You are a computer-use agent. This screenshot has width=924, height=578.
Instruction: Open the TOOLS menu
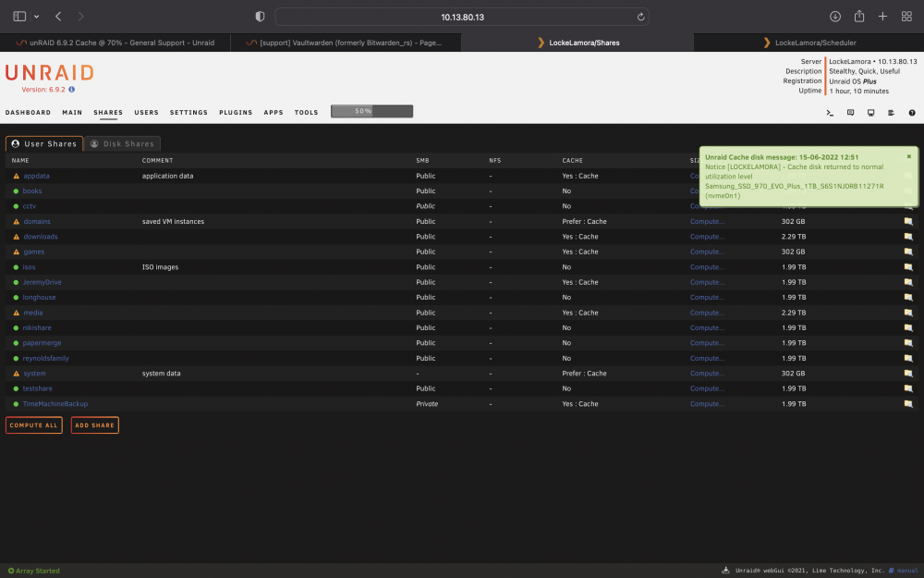point(307,112)
